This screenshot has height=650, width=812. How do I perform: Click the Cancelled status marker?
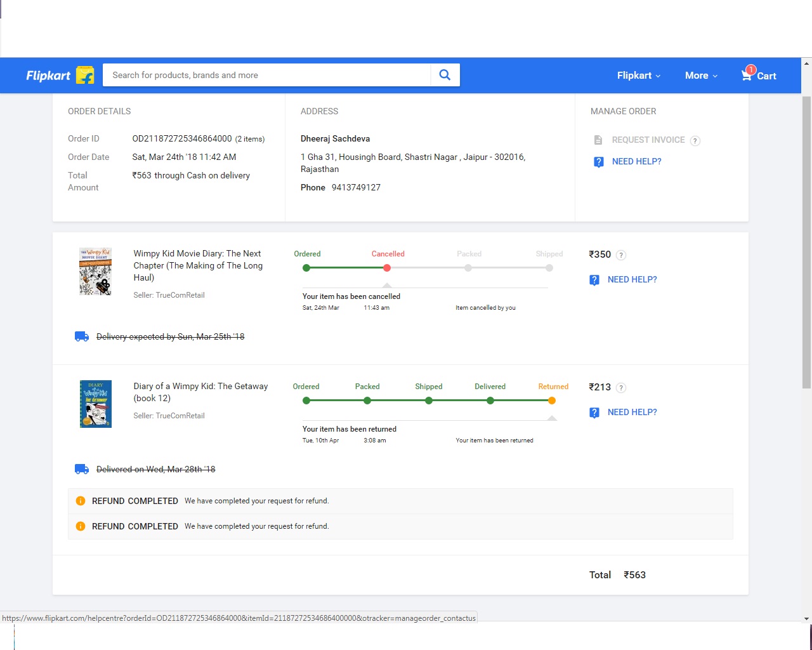pyautogui.click(x=387, y=268)
